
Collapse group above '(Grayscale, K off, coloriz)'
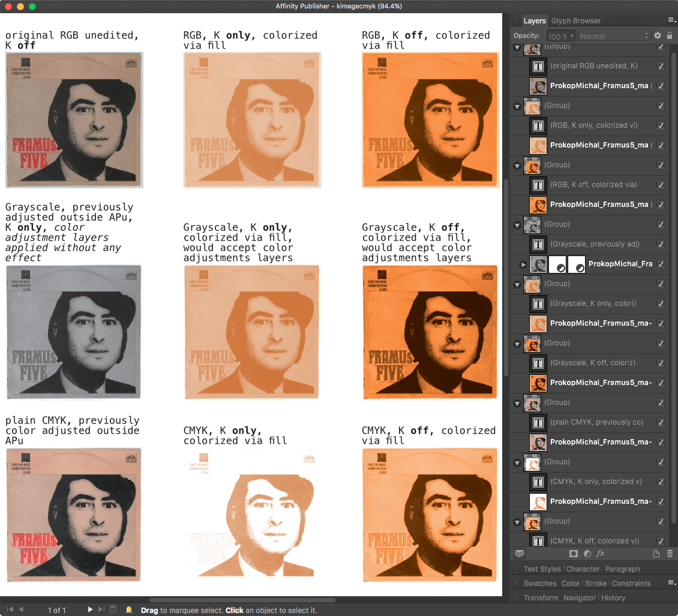(x=517, y=344)
